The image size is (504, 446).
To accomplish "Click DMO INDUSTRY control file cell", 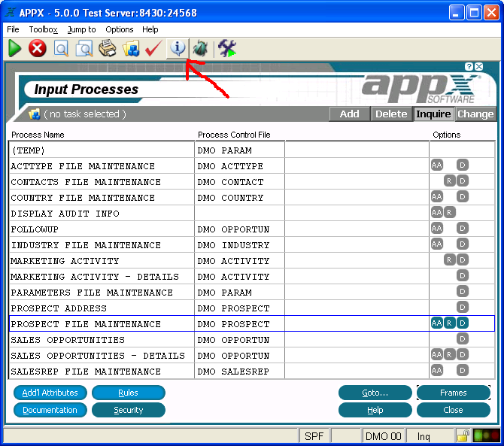I will click(239, 245).
